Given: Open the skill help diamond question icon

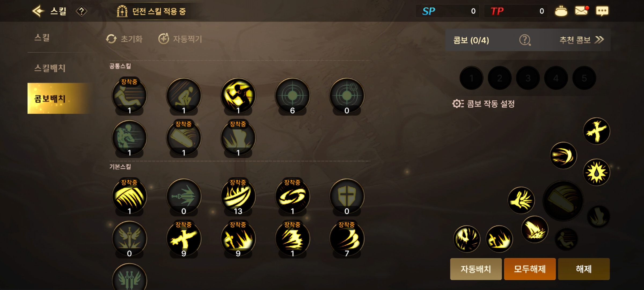Looking at the screenshot, I should click(81, 11).
